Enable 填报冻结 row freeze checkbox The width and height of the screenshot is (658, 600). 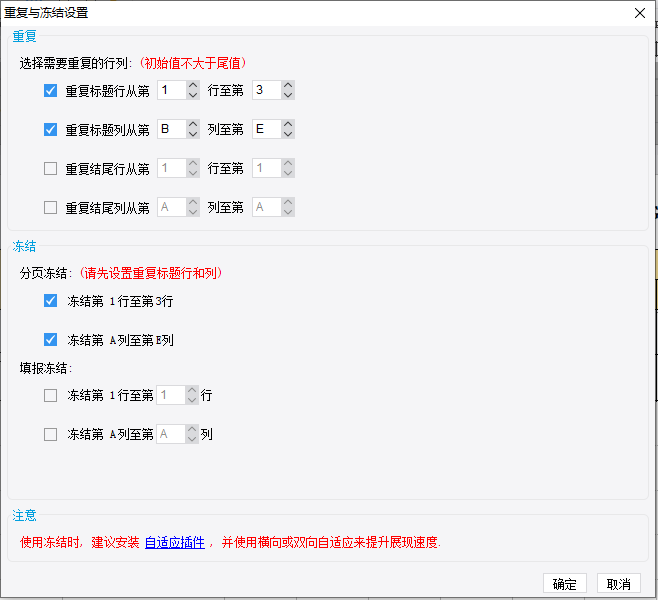coord(50,395)
